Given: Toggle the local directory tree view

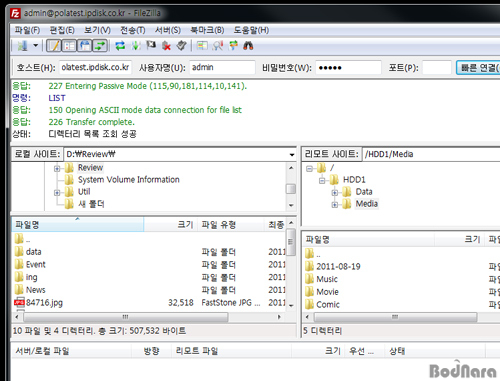Looking at the screenshot, I should click(x=69, y=45).
